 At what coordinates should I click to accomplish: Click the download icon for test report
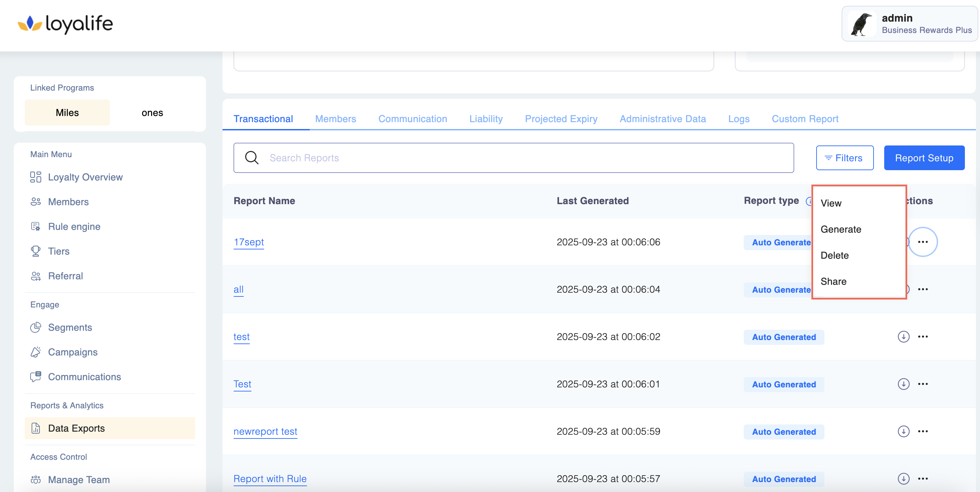[903, 337]
